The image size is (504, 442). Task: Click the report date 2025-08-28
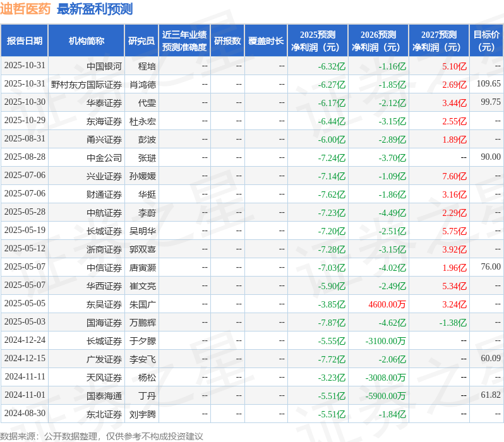coord(25,157)
